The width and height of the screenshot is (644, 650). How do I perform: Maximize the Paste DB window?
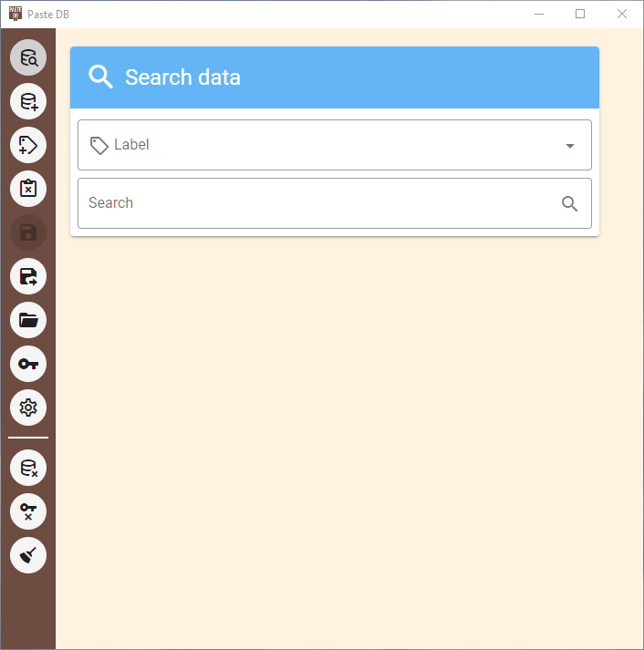click(580, 14)
